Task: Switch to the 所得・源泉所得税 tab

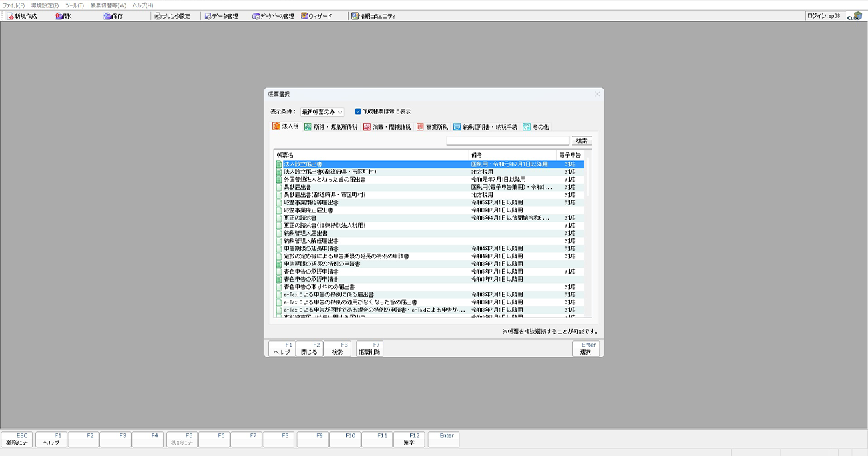Action: tap(331, 126)
